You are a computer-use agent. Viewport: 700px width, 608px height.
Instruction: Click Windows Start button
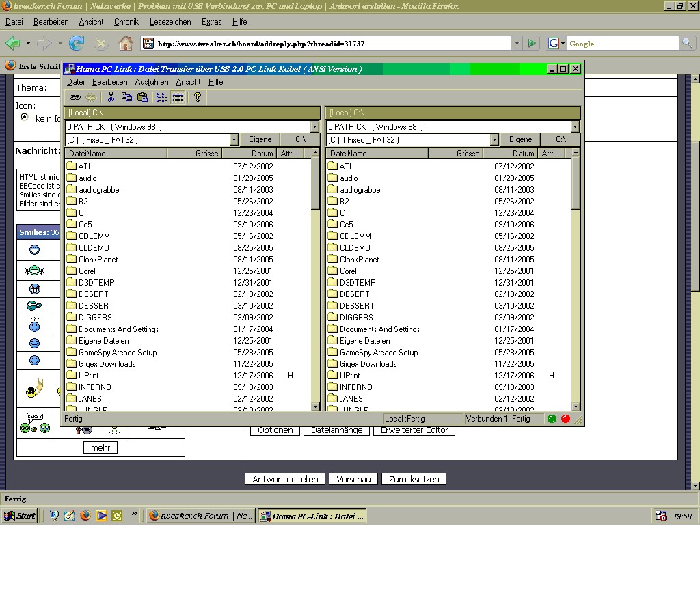point(20,516)
